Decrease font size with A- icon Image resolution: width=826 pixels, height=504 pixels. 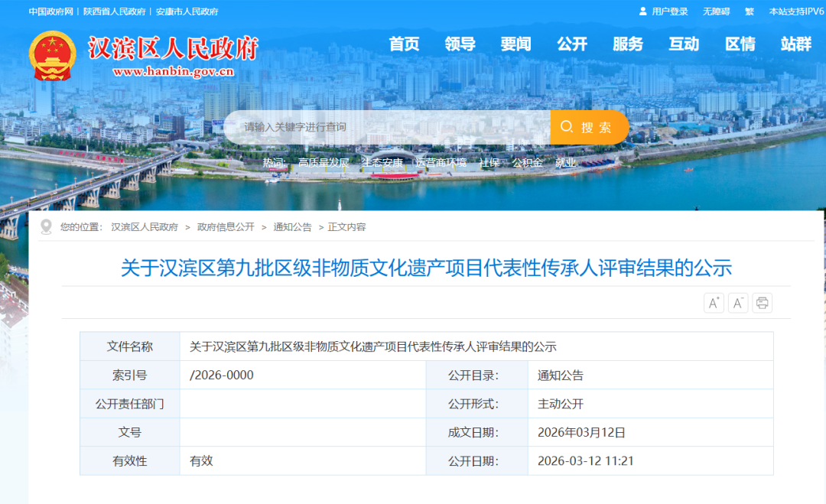pos(738,303)
